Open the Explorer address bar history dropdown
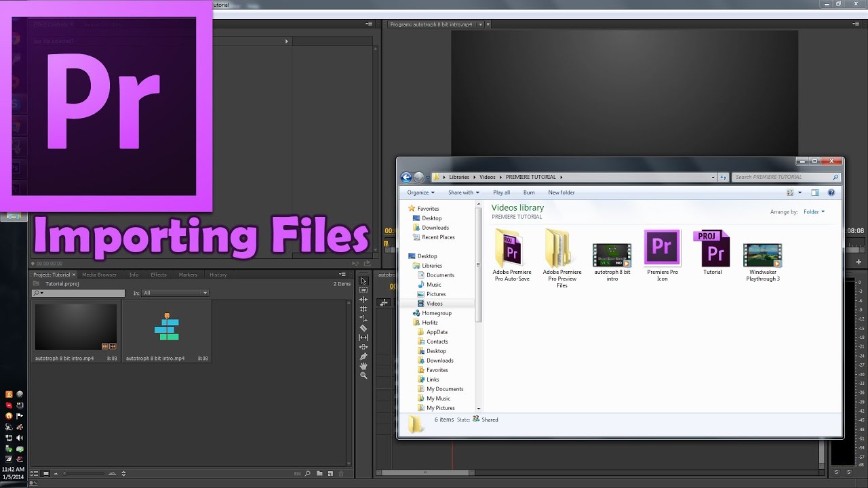Screen dimensions: 868x488 [713, 177]
